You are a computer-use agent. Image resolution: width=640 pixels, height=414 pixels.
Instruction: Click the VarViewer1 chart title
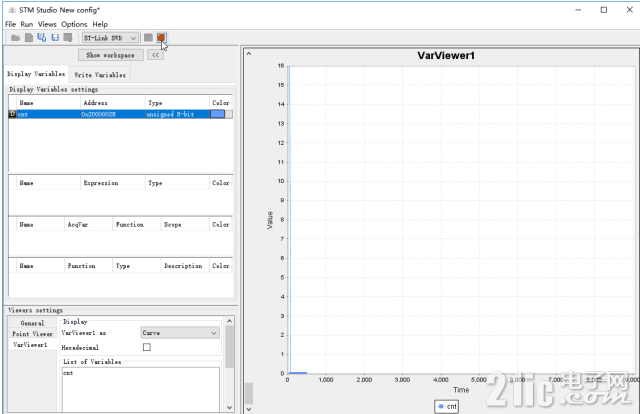(446, 56)
